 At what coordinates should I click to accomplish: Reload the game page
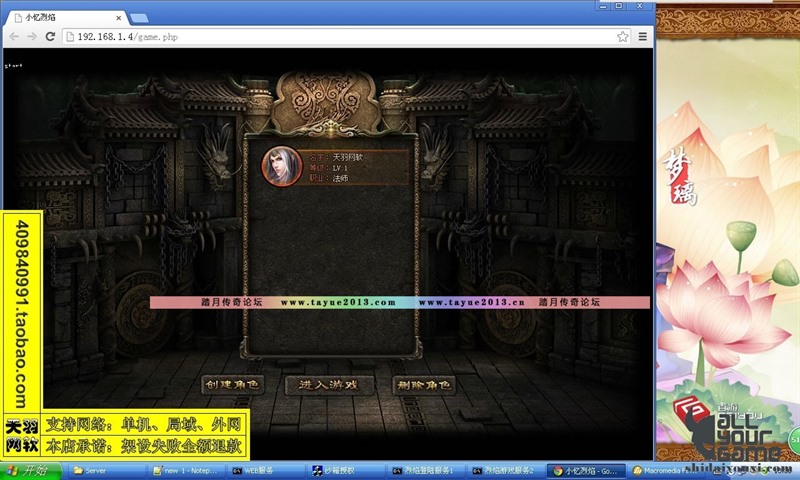tap(50, 36)
